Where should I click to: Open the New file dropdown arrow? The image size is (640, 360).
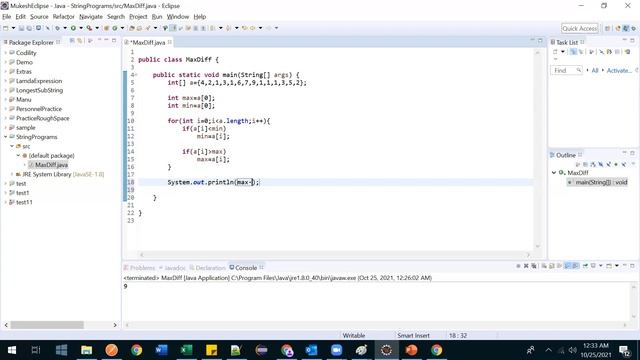[x=13, y=28]
